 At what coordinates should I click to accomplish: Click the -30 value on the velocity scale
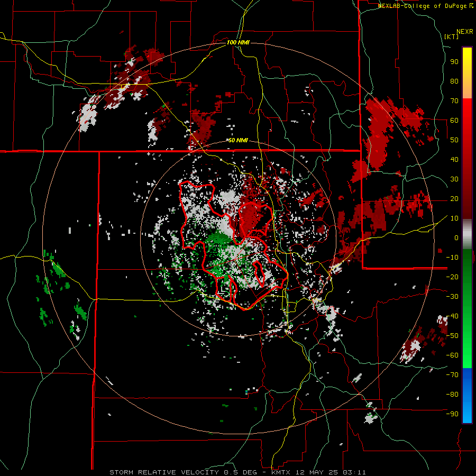[452, 297]
